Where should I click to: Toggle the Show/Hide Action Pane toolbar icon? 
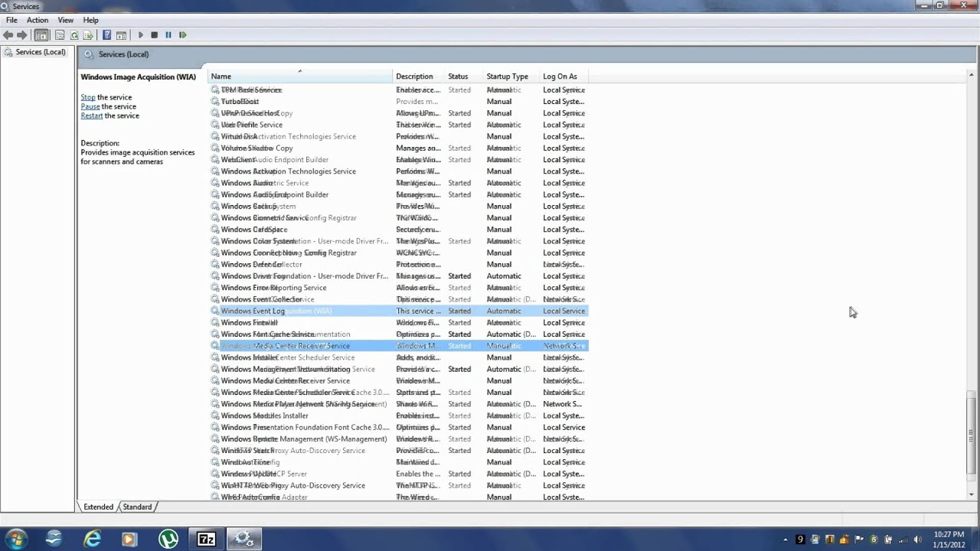(121, 35)
